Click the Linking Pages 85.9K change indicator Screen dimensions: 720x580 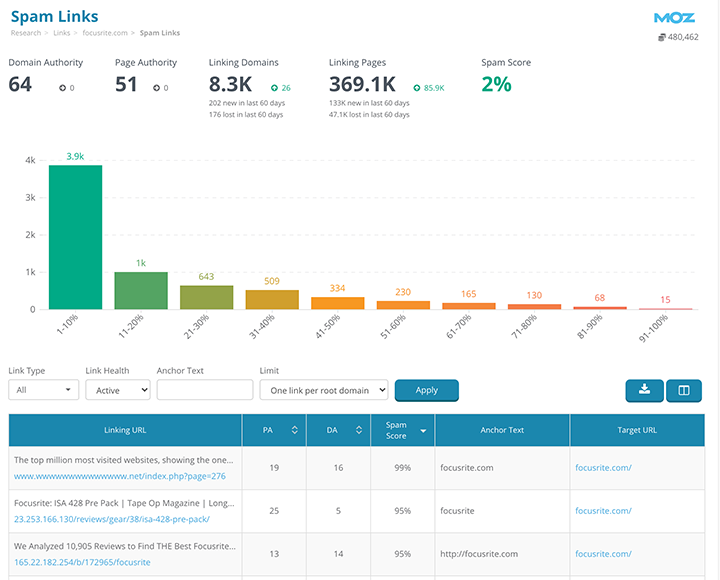(x=428, y=88)
